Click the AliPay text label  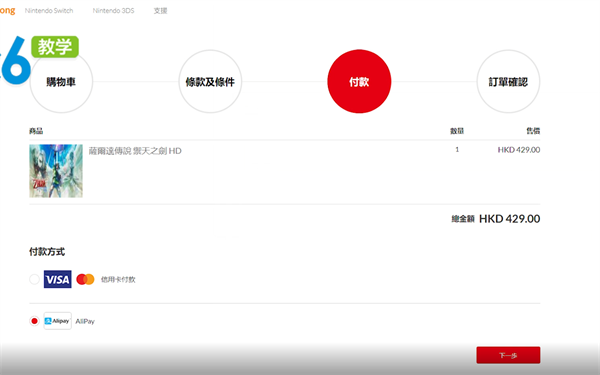[x=85, y=321]
